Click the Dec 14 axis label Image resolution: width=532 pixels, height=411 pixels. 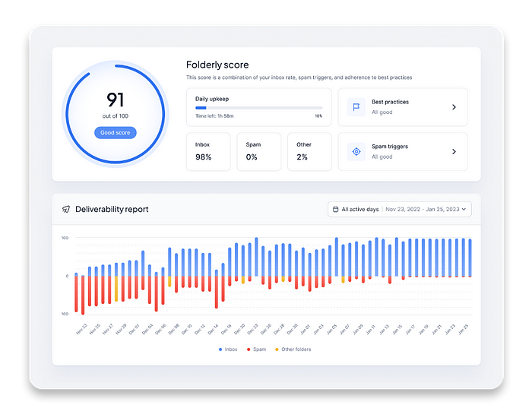pos(213,329)
